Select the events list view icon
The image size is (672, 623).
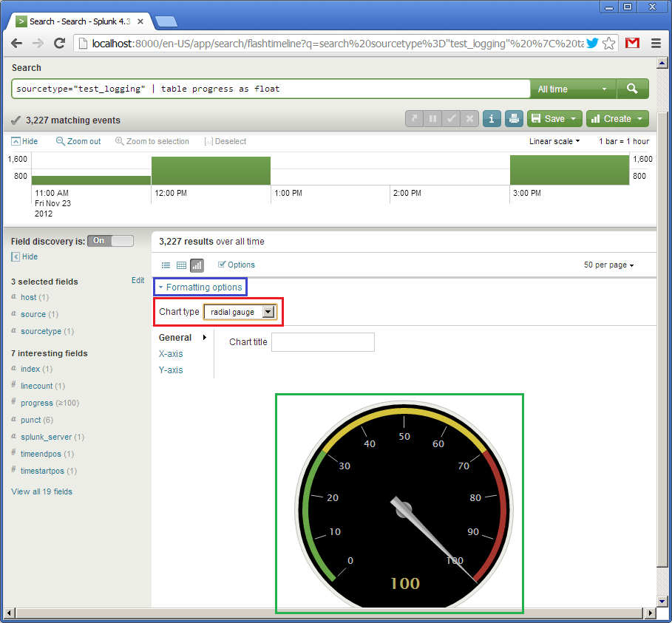(x=166, y=265)
